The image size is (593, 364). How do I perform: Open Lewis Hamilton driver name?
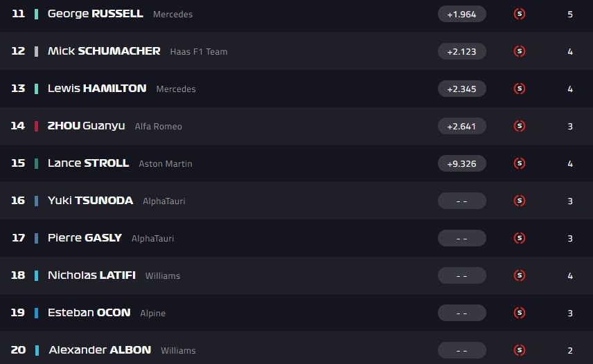[97, 89]
